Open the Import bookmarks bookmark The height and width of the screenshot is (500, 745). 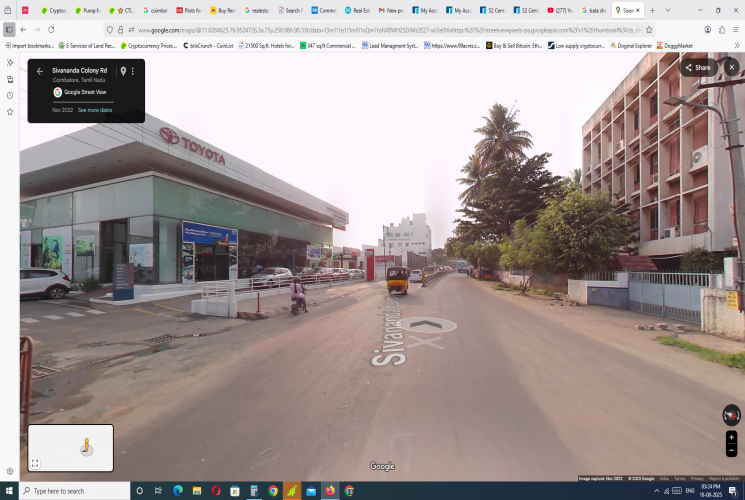pos(29,46)
